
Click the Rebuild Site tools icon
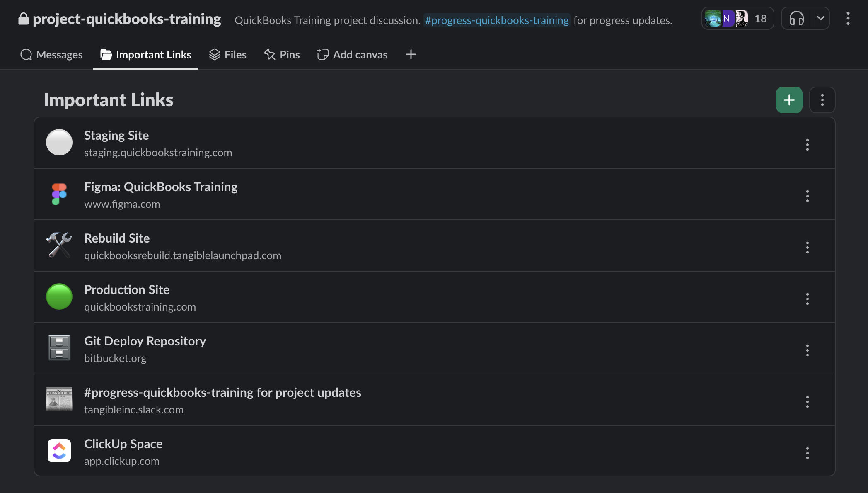tap(59, 245)
